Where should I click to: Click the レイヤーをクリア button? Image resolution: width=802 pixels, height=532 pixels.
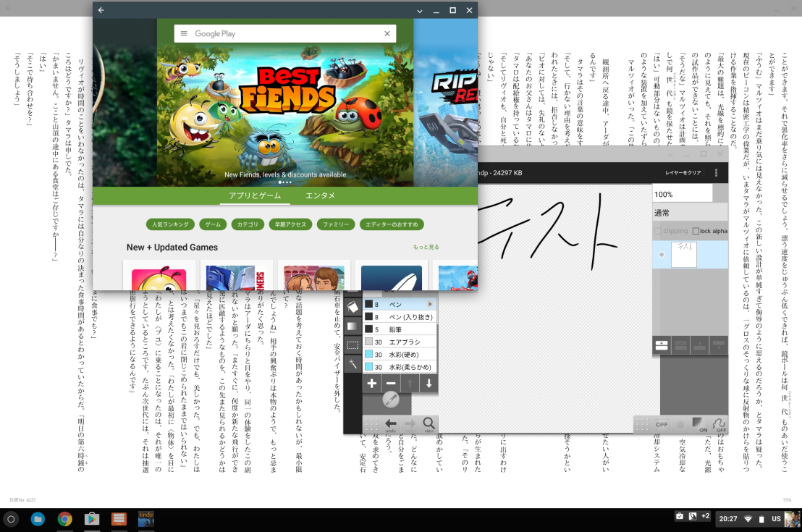(x=683, y=173)
